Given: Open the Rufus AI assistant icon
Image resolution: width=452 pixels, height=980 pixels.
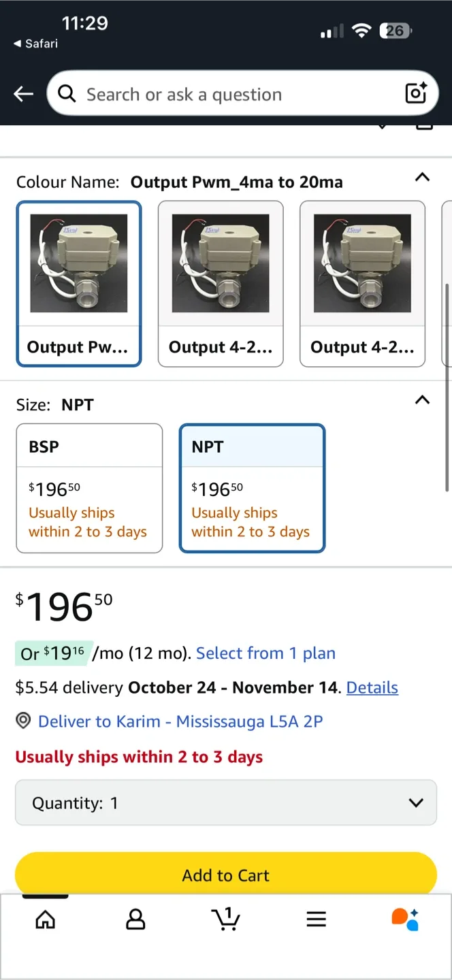Looking at the screenshot, I should pyautogui.click(x=406, y=919).
